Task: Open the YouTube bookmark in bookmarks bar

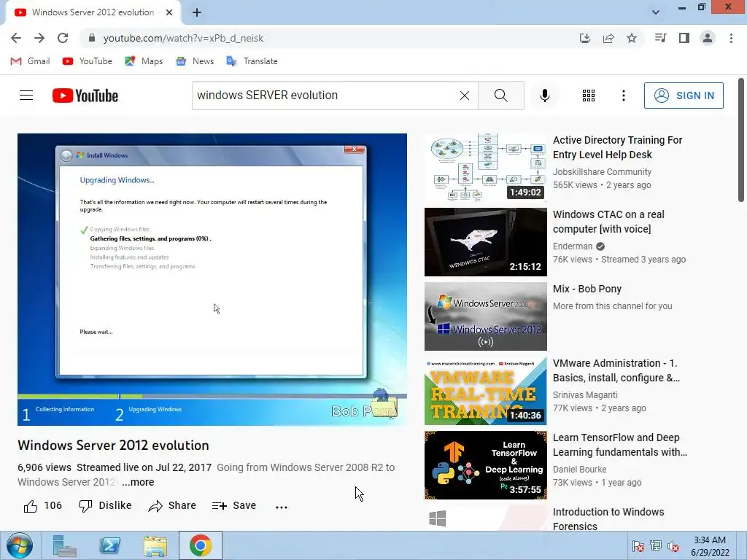Action: [x=88, y=61]
